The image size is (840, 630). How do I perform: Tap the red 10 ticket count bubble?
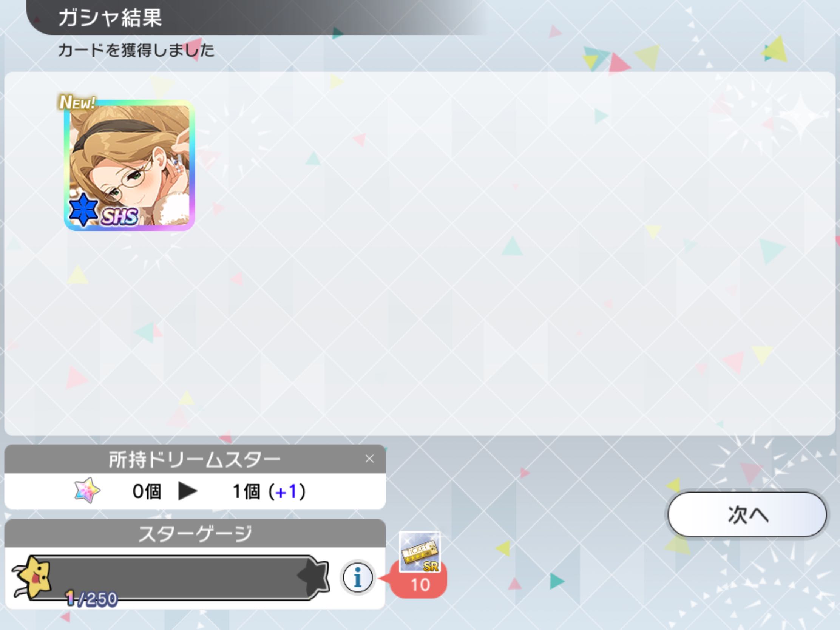[420, 585]
